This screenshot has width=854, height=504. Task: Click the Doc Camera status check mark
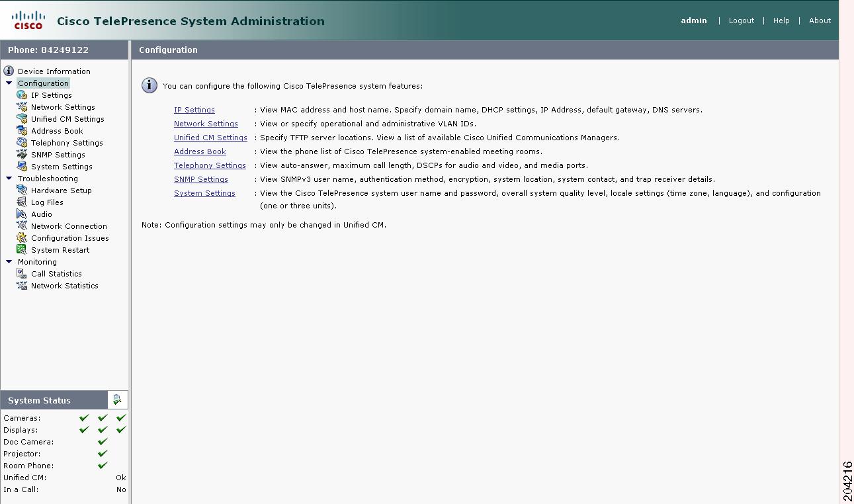pos(103,441)
